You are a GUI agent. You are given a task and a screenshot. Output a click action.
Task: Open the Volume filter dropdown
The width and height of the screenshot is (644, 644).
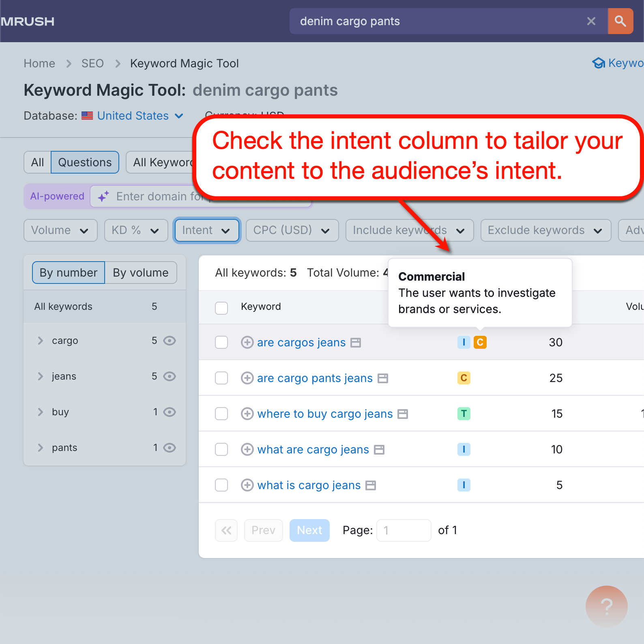[x=60, y=230]
